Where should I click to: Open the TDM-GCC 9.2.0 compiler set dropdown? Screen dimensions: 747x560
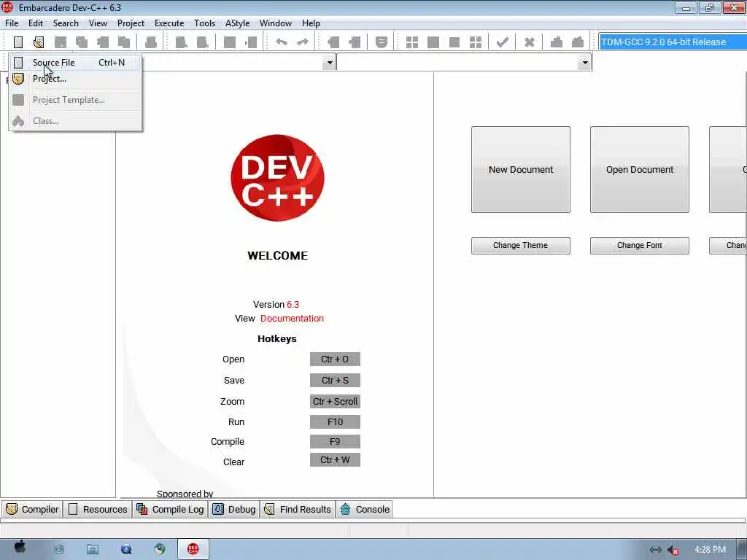pyautogui.click(x=672, y=42)
